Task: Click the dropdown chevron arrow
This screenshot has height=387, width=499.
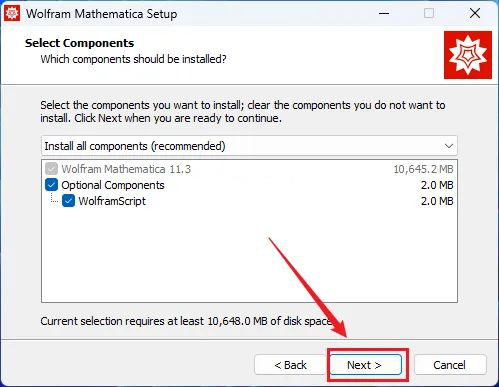Action: click(x=449, y=146)
